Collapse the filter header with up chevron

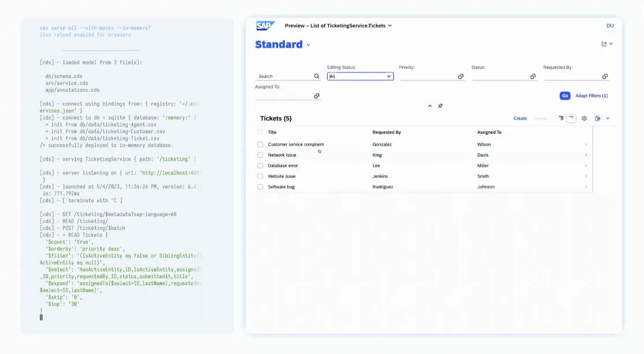[430, 106]
